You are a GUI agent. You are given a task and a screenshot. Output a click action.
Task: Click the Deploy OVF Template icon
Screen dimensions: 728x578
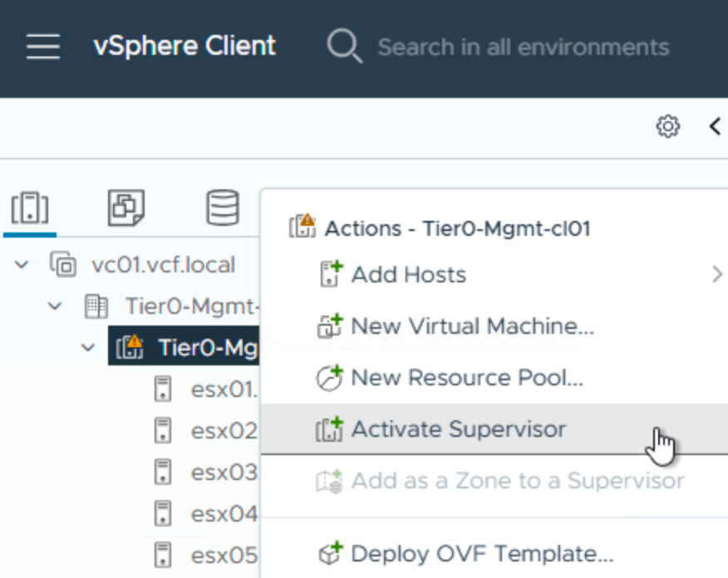tap(330, 553)
